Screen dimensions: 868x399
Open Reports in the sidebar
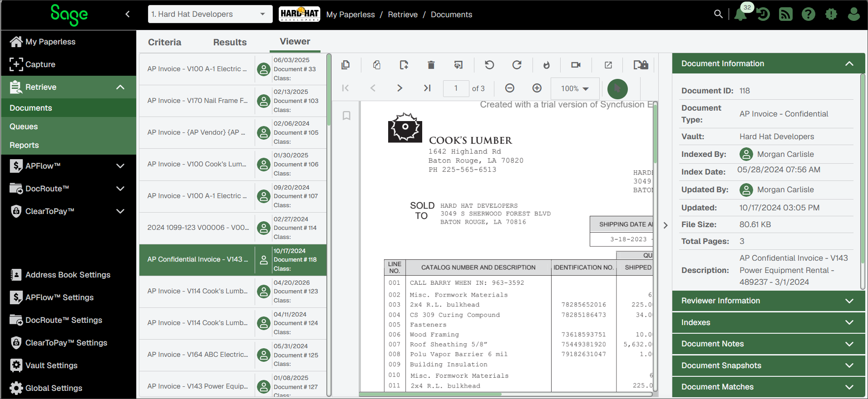(x=69, y=145)
